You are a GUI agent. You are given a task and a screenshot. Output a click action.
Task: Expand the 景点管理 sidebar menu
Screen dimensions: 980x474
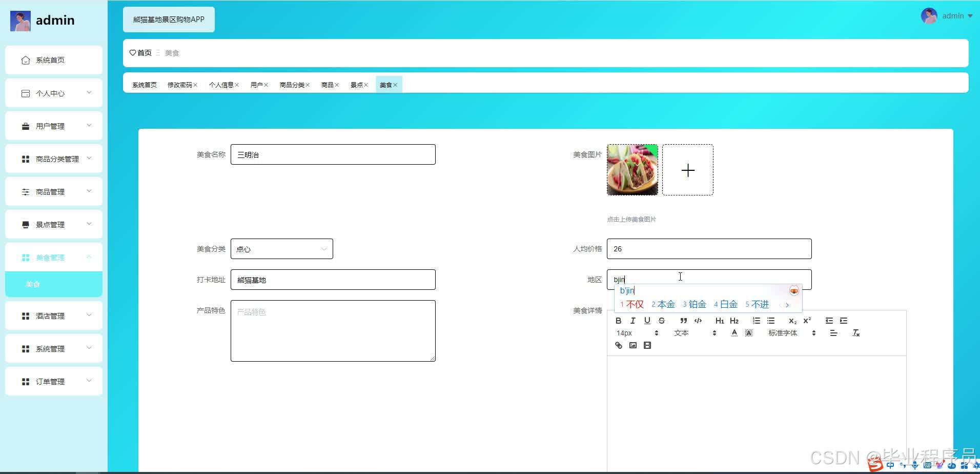coord(54,224)
